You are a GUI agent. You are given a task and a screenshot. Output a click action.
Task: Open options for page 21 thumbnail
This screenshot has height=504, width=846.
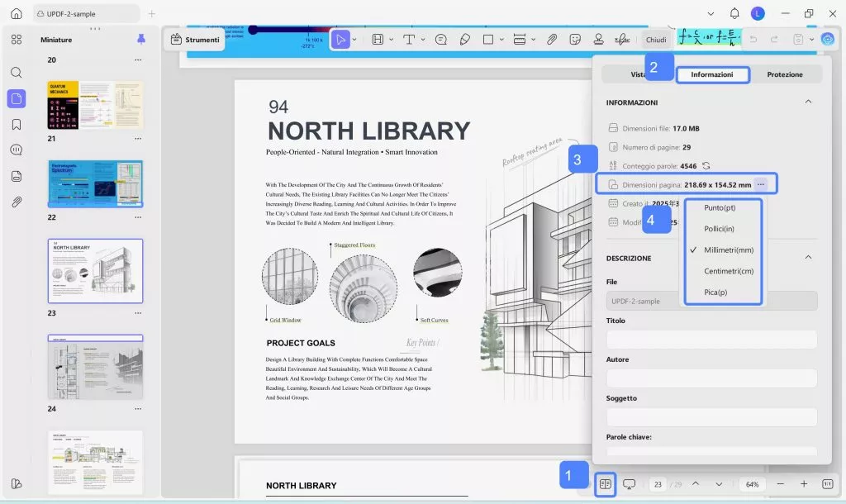click(138, 139)
